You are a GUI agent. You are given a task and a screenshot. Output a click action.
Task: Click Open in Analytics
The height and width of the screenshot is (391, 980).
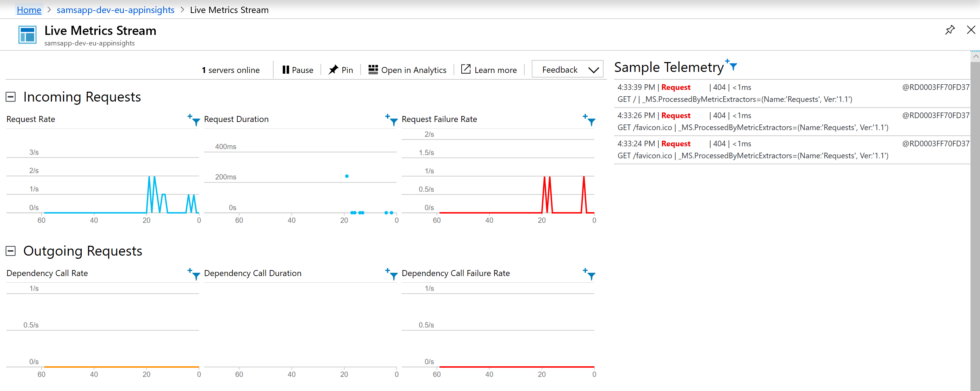click(407, 70)
